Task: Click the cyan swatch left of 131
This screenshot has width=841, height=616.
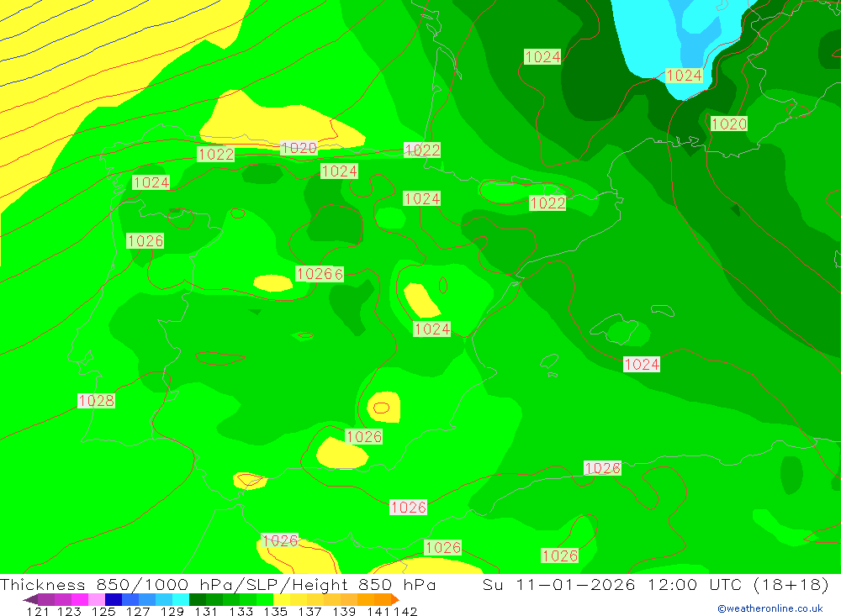Action: click(181, 599)
